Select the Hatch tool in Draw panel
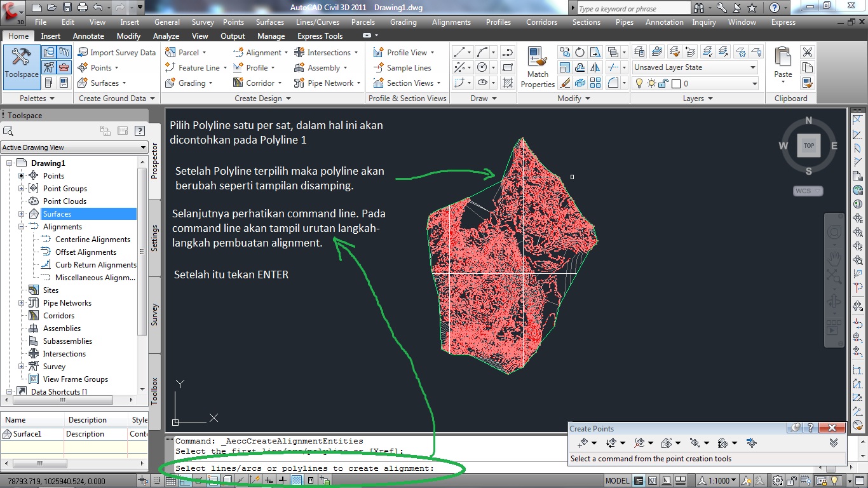 point(507,83)
